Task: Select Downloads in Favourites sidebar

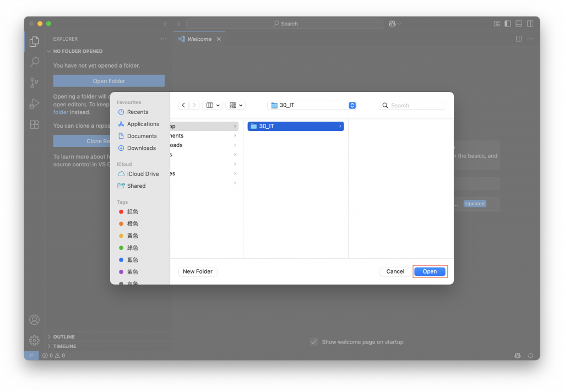Action: pyautogui.click(x=142, y=148)
